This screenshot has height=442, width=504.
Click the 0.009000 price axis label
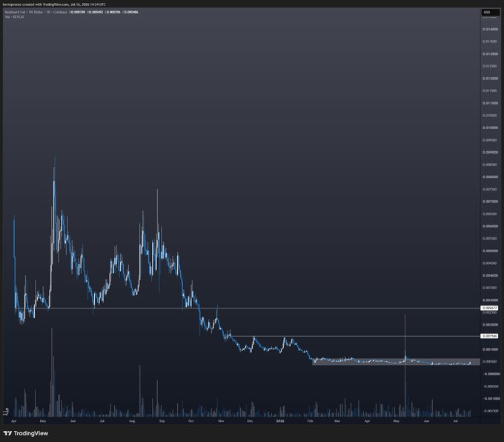(490, 152)
